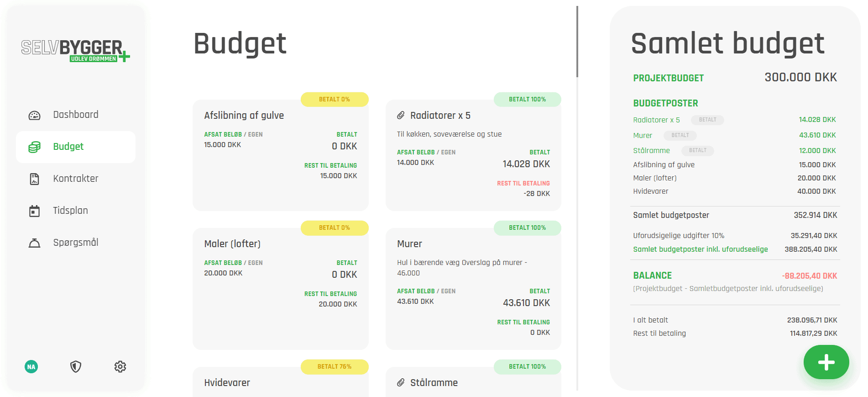Open the NA user avatar
This screenshot has width=868, height=397.
click(31, 366)
